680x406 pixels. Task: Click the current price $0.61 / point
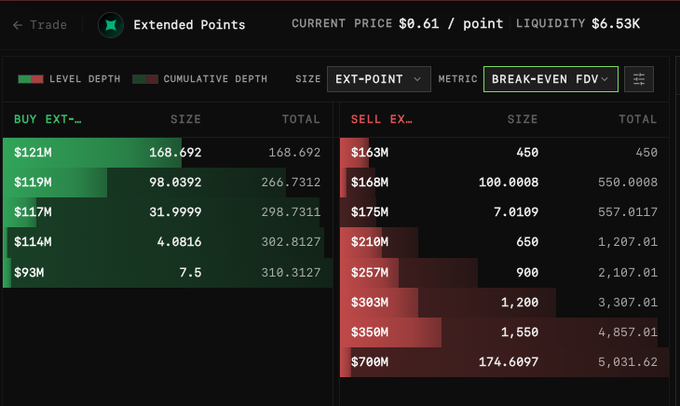(x=451, y=23)
